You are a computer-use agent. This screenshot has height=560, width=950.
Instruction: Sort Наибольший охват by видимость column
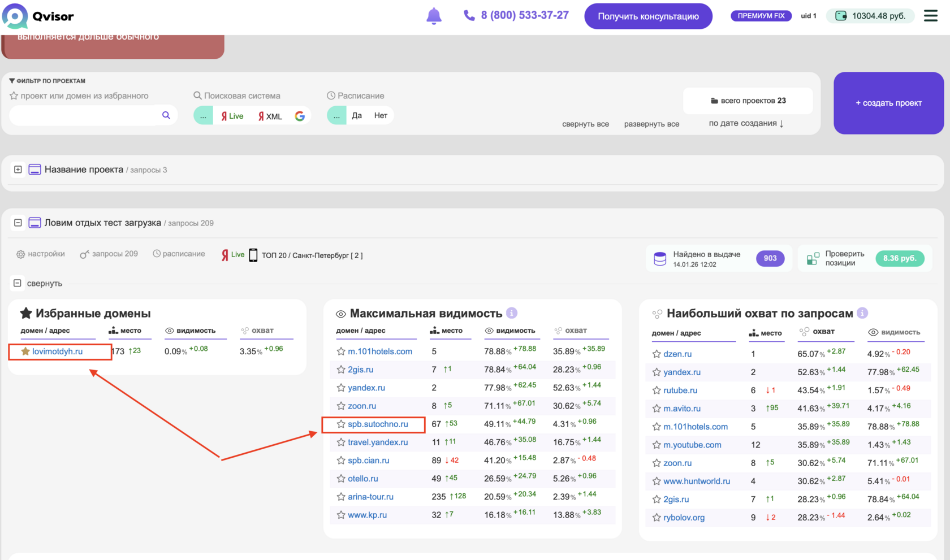click(x=895, y=332)
